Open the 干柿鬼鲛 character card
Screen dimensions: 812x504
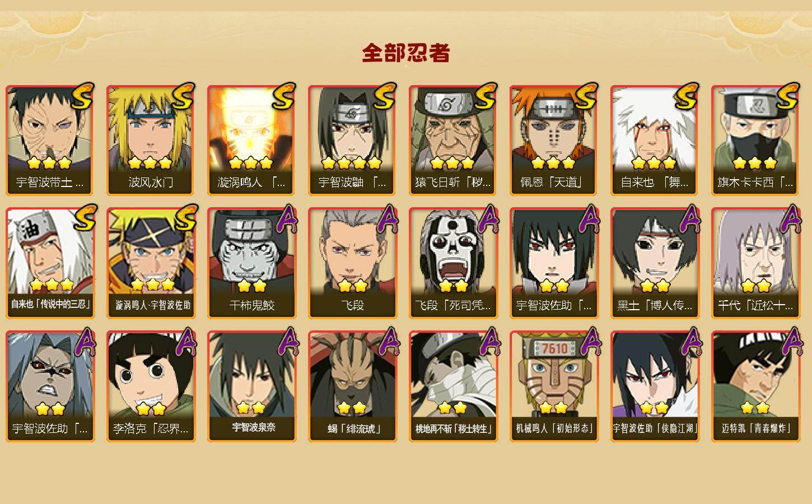pyautogui.click(x=251, y=263)
